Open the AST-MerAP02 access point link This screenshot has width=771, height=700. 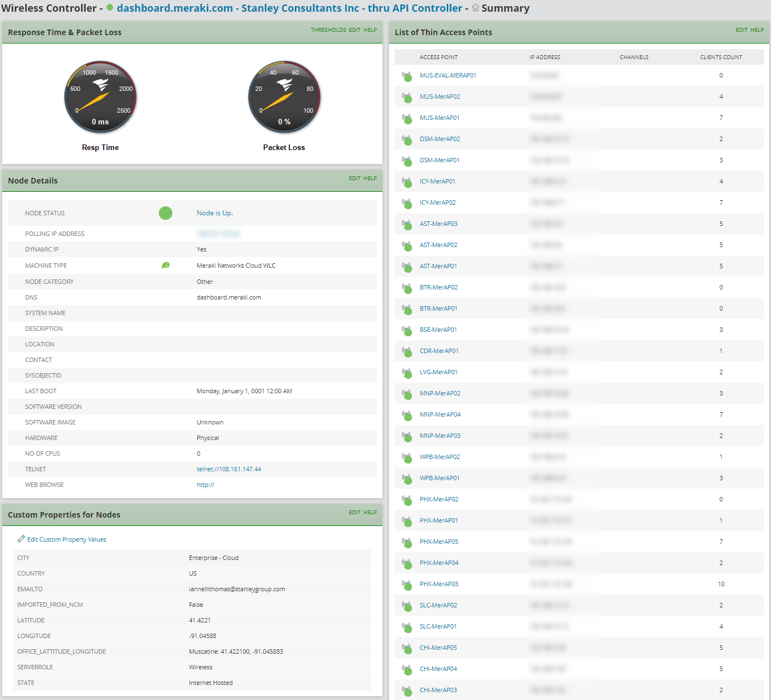pyautogui.click(x=439, y=245)
